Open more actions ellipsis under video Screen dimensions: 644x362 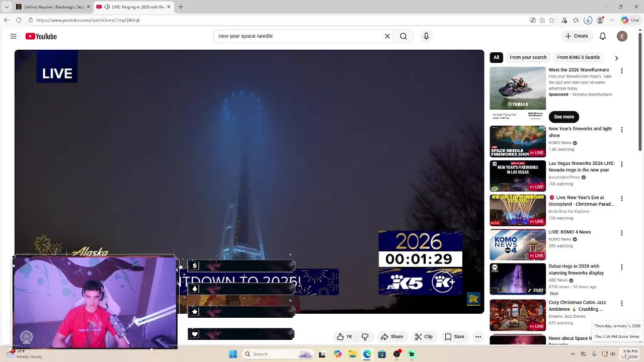[478, 337]
